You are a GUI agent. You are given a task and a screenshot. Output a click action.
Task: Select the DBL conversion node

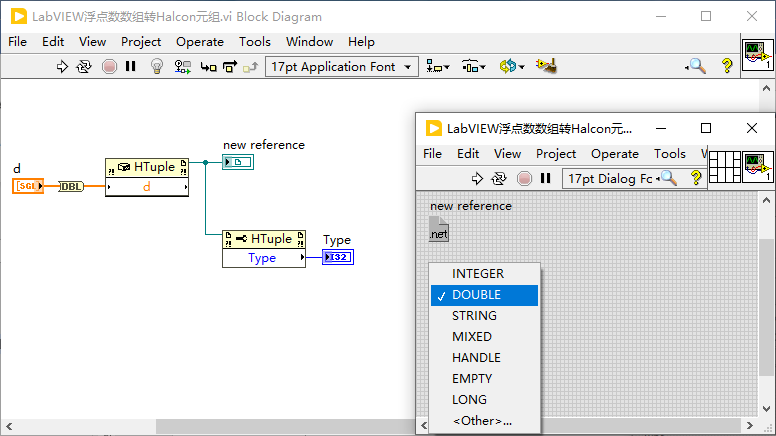coord(71,187)
